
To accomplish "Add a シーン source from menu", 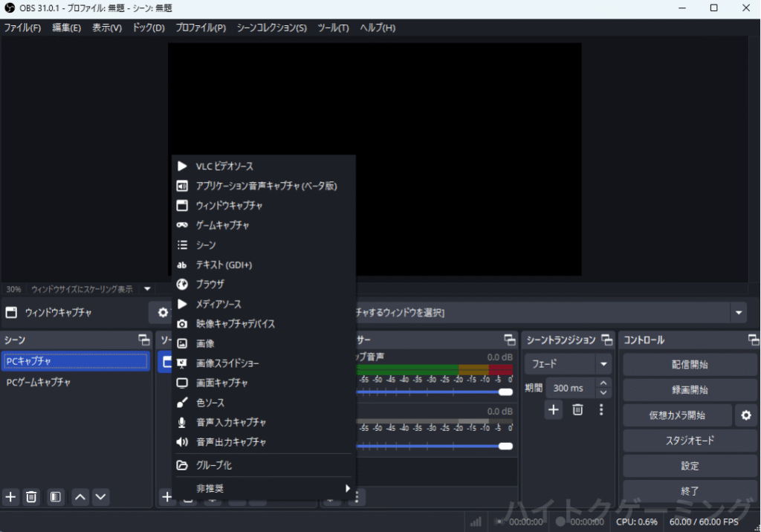I will (x=264, y=245).
